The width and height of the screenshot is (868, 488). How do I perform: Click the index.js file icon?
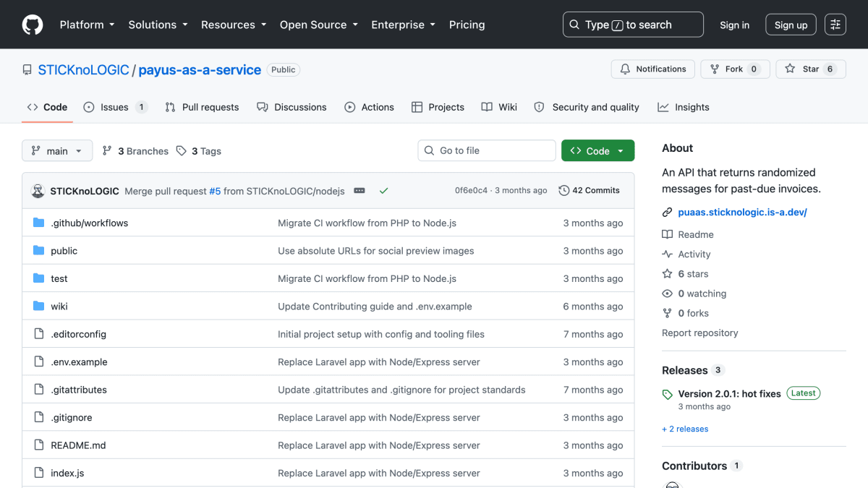point(39,474)
